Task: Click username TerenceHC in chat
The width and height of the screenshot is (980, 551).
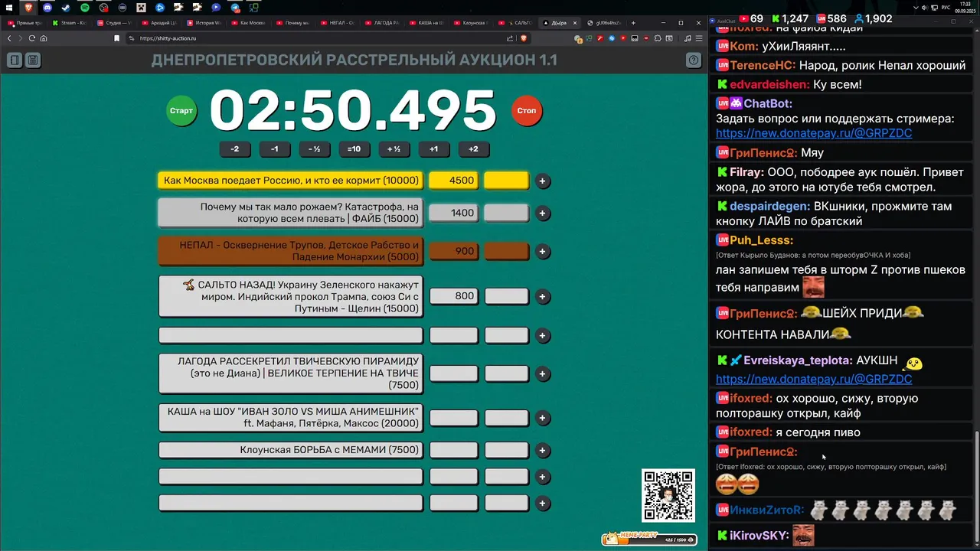Action: (763, 65)
